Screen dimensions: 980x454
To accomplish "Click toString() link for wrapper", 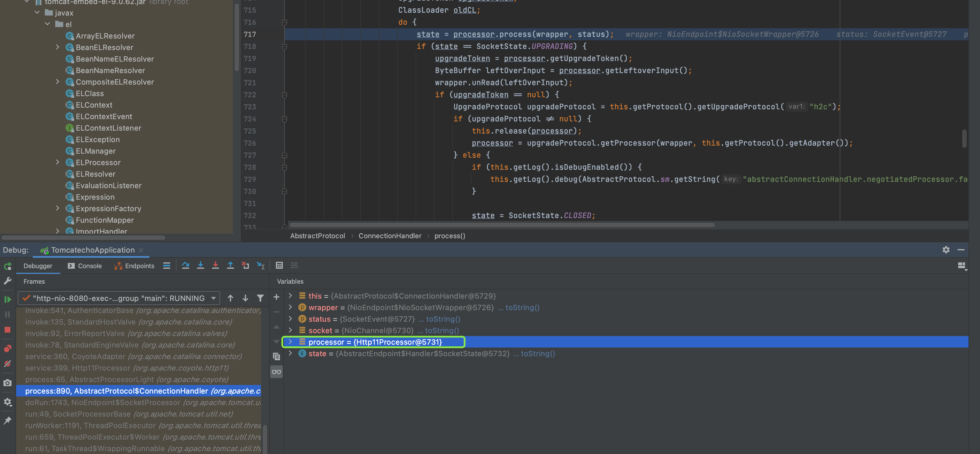I will [x=522, y=308].
